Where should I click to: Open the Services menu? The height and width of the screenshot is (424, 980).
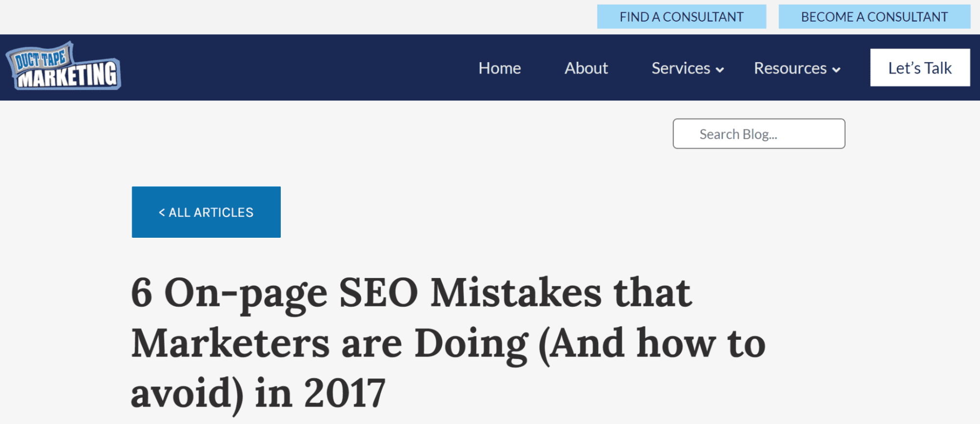(x=688, y=68)
